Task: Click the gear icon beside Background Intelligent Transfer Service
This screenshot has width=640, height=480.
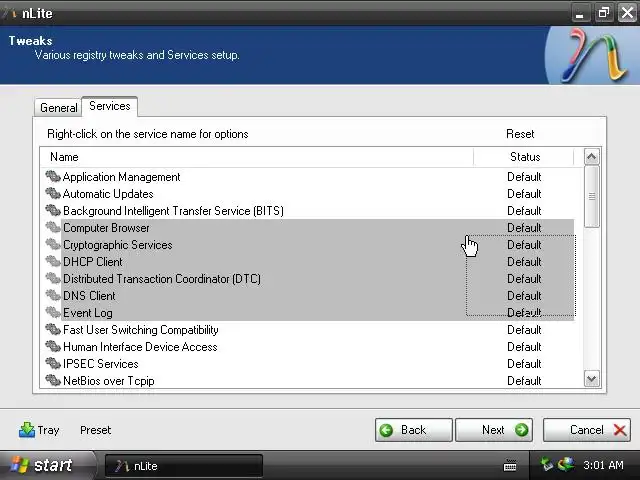Action: click(x=53, y=211)
